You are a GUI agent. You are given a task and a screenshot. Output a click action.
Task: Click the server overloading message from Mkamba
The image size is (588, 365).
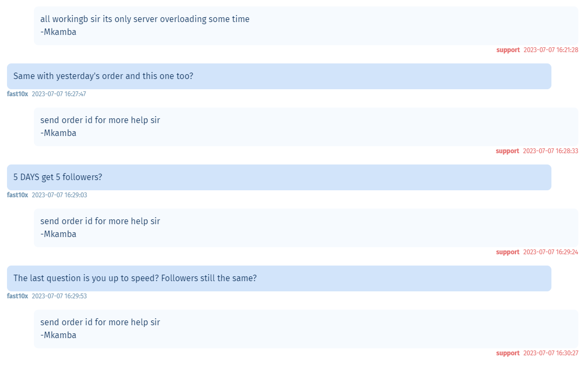point(306,25)
